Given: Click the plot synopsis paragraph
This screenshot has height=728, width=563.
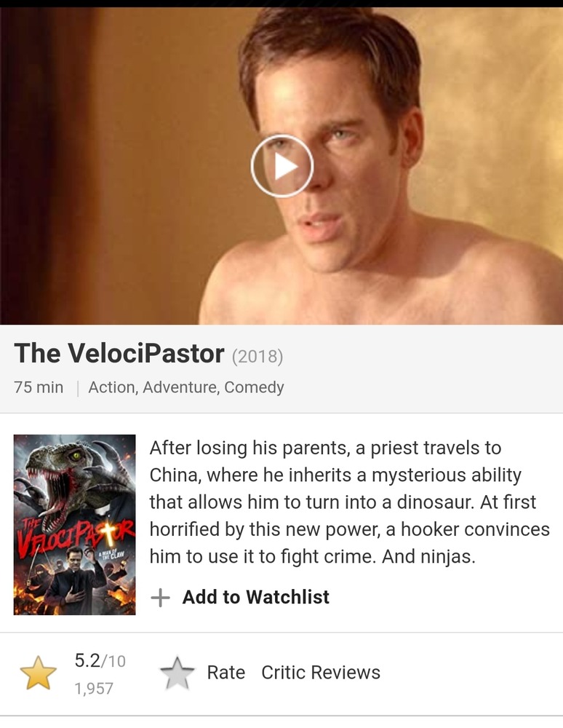Looking at the screenshot, I should (x=350, y=502).
